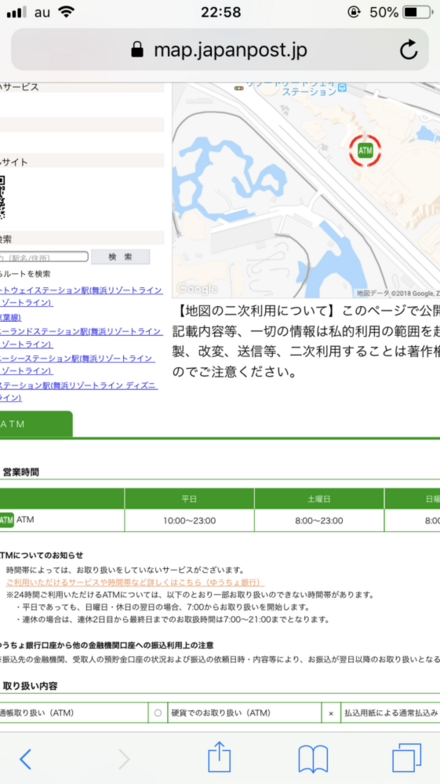The width and height of the screenshot is (440, 784).
Task: Tap the Google logo on the map
Action: tap(196, 288)
